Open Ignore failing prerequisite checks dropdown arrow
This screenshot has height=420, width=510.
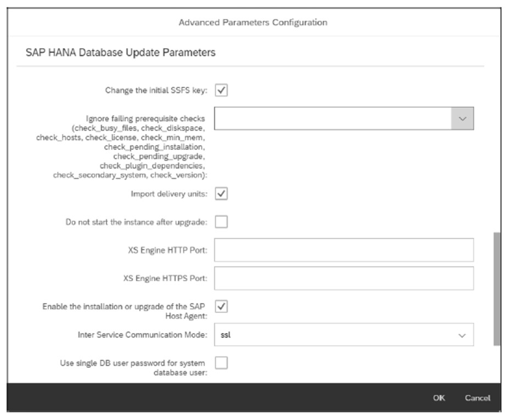(x=462, y=119)
